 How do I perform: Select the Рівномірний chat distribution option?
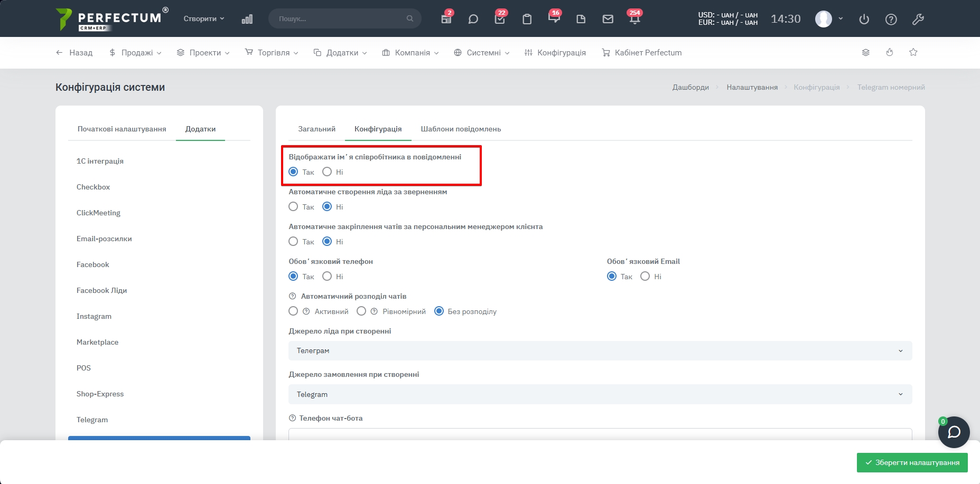coord(361,311)
